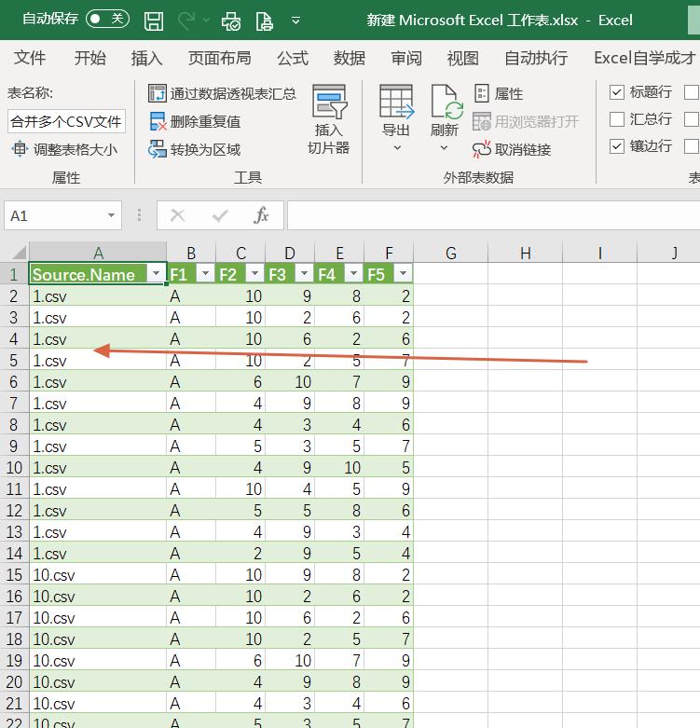Open the Source.Name filter dropdown

(157, 273)
